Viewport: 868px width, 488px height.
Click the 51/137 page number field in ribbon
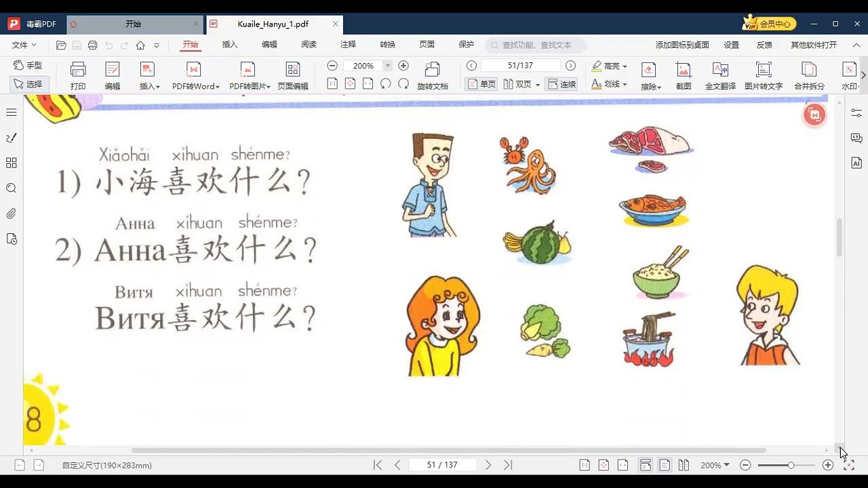point(521,66)
